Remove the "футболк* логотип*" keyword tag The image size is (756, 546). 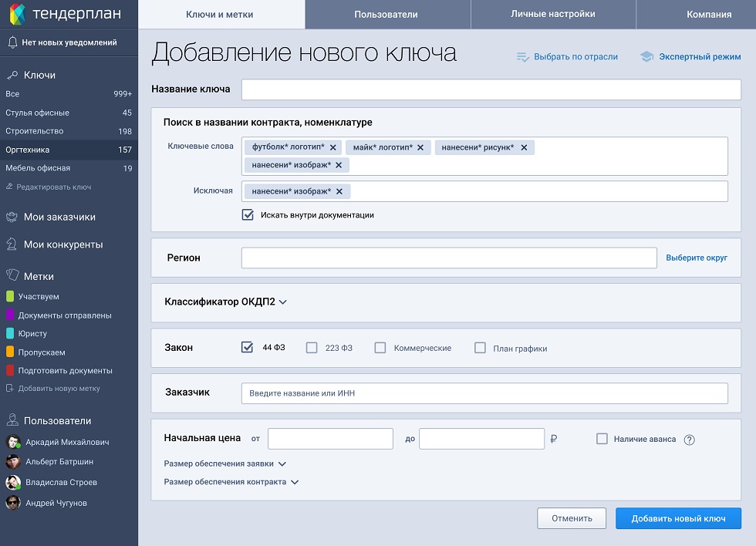coord(333,147)
